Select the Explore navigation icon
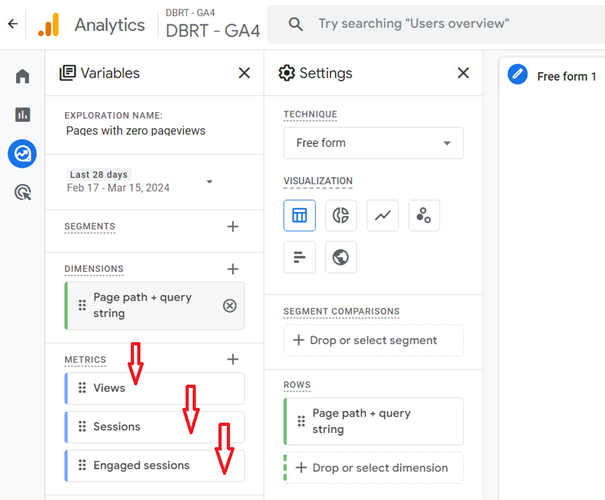Viewport: 605px width, 500px height. pyautogui.click(x=22, y=154)
